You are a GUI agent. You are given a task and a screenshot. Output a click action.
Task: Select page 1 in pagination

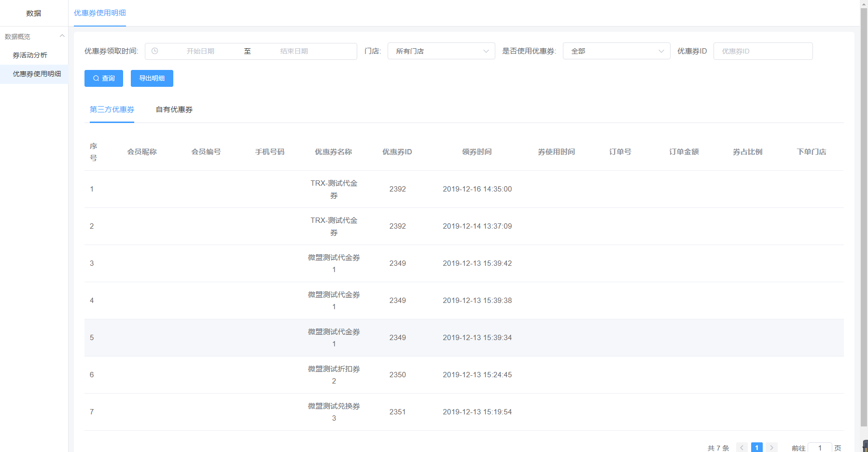(x=756, y=448)
